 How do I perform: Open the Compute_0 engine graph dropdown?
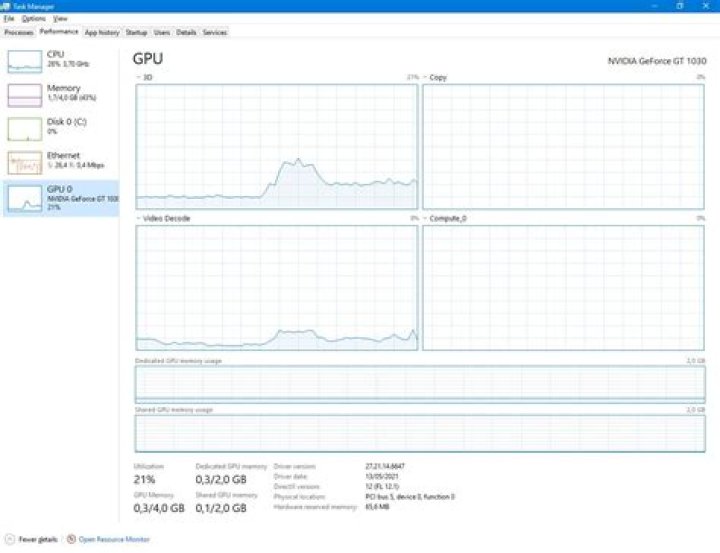[444, 219]
